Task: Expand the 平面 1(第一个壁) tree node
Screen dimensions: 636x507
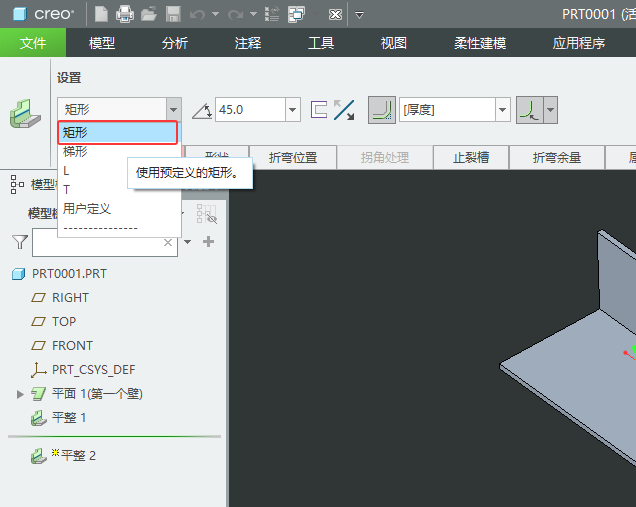Action: tap(20, 394)
